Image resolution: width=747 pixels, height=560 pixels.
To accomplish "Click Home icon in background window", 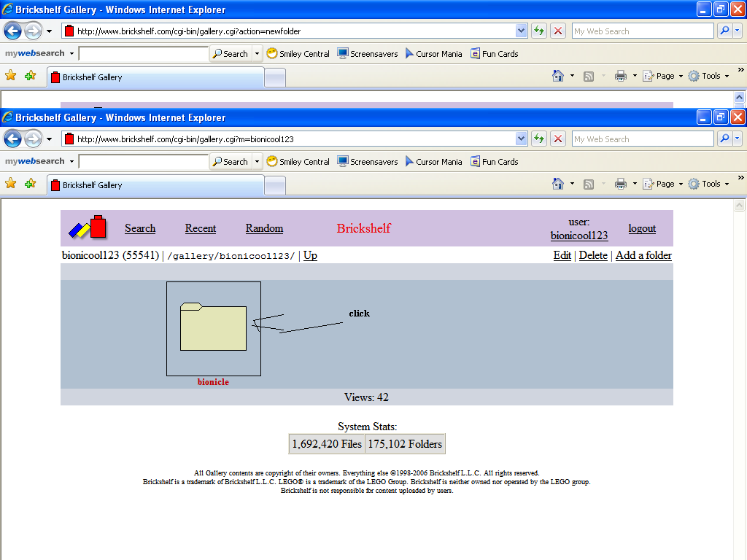I will click(558, 76).
